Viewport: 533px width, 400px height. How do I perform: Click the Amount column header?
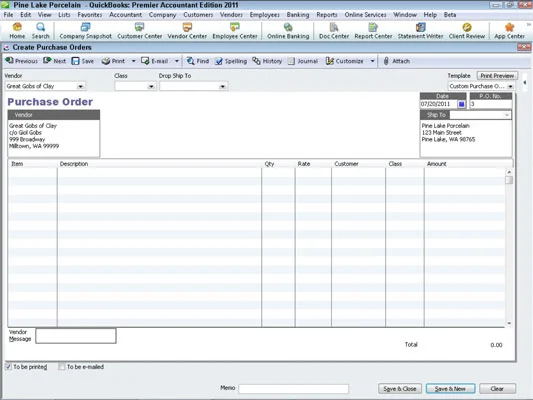pyautogui.click(x=436, y=164)
